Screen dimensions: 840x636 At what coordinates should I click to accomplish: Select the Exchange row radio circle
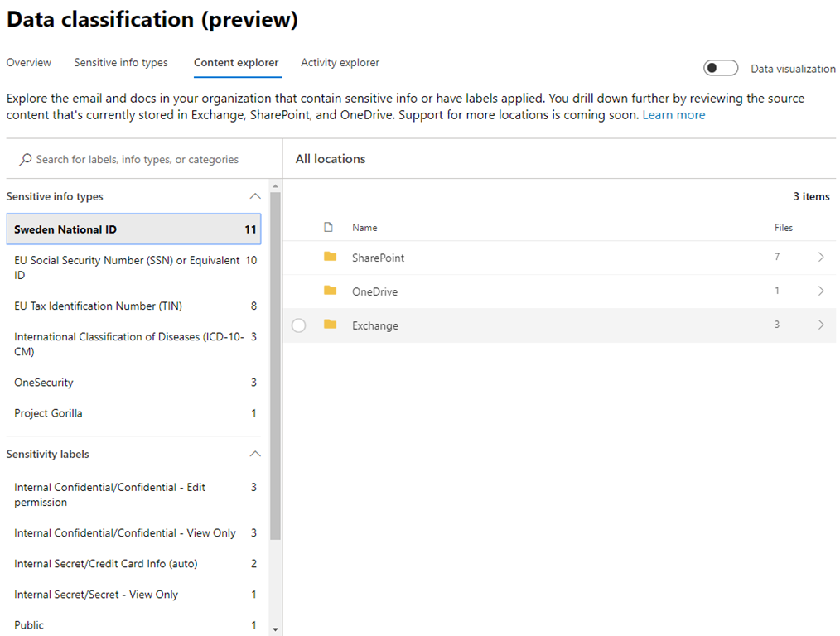tap(299, 325)
